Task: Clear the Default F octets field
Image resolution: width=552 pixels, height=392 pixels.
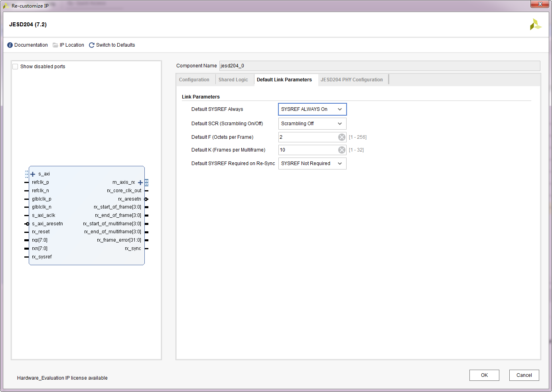Action: (342, 137)
